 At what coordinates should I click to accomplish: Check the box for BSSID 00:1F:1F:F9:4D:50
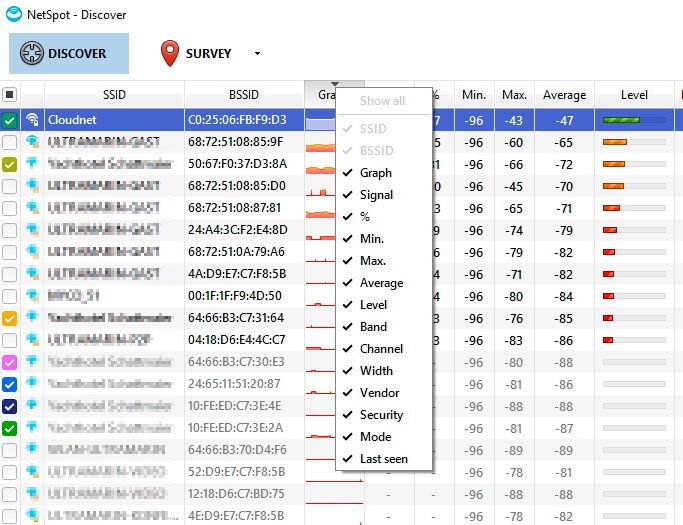pyautogui.click(x=10, y=296)
